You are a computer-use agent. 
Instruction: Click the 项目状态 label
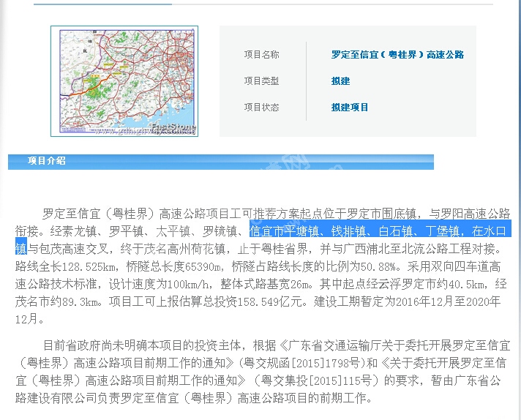pyautogui.click(x=261, y=107)
